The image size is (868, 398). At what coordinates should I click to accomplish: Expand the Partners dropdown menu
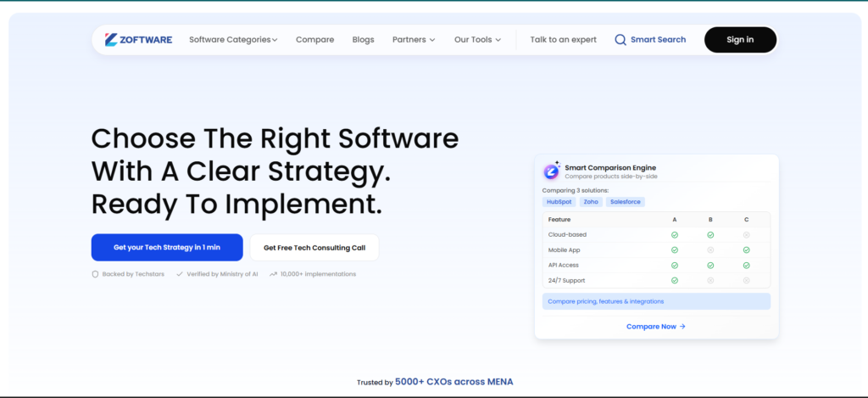coord(414,40)
